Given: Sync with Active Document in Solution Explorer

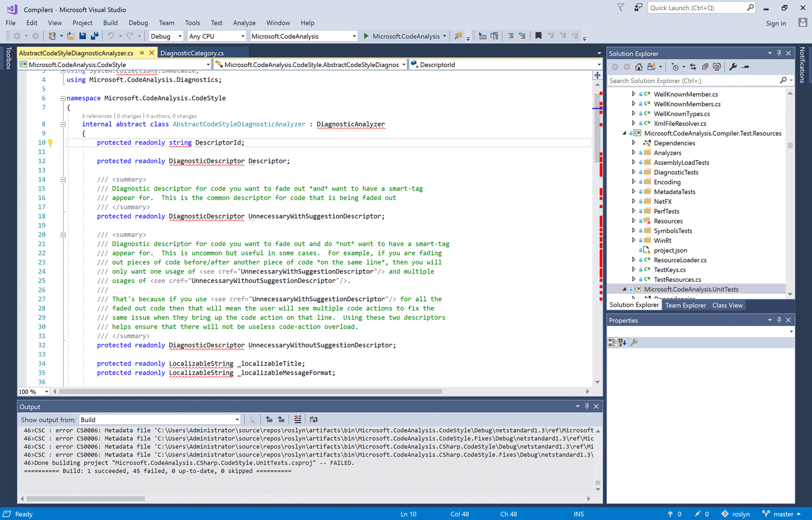Looking at the screenshot, I should coord(693,67).
